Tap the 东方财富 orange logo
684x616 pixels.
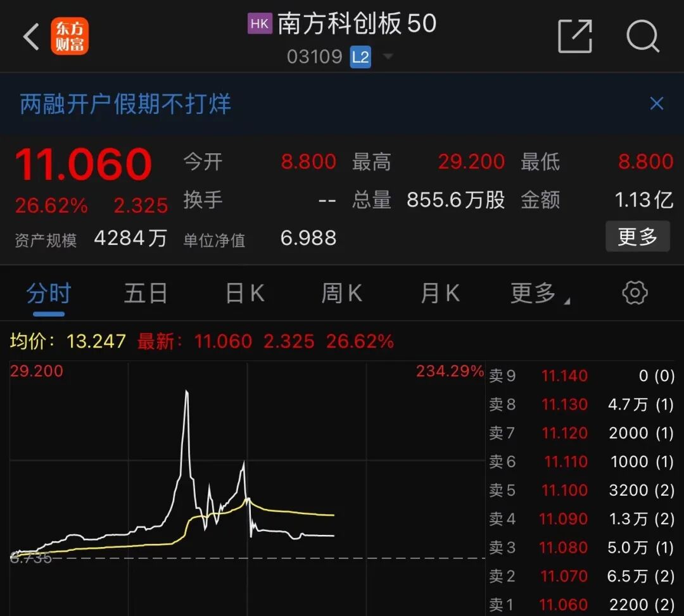[70, 36]
